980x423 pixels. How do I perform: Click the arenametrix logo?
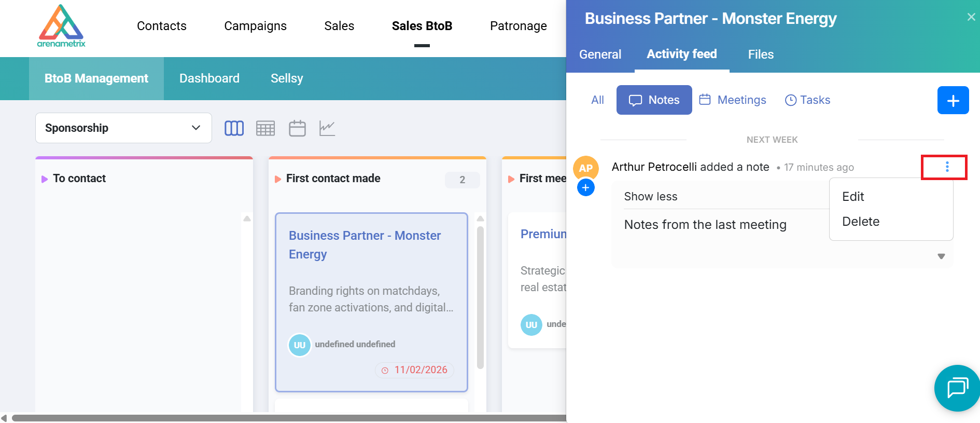coord(61,26)
